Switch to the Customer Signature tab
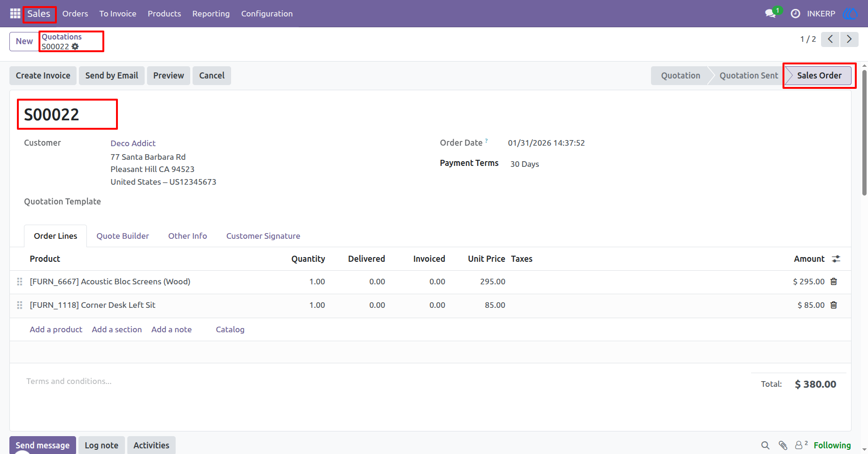The width and height of the screenshot is (868, 454). click(263, 236)
